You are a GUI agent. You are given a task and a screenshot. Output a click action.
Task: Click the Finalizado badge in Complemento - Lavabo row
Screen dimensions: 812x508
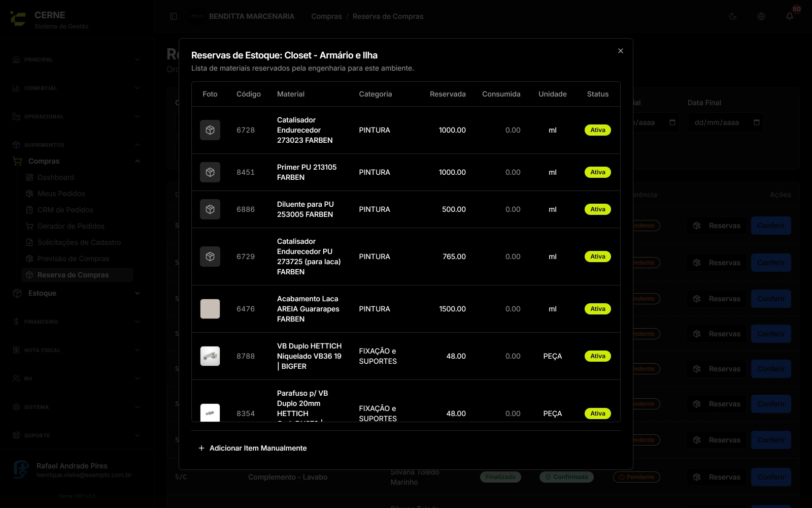[500, 477]
